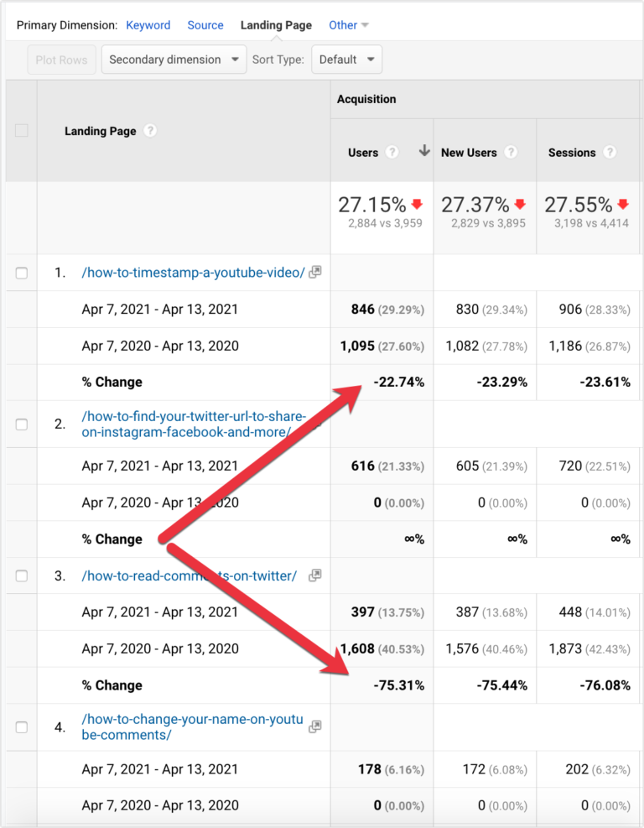The image size is (644, 828).
Task: Click help icon next to Landing Page header
Action: 150,131
